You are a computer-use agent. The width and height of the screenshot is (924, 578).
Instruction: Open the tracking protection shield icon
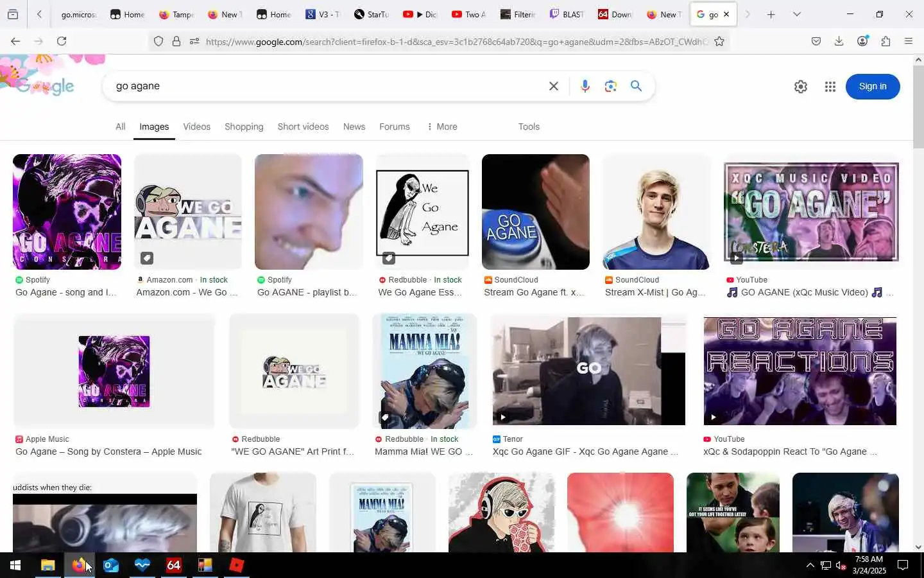pyautogui.click(x=158, y=41)
